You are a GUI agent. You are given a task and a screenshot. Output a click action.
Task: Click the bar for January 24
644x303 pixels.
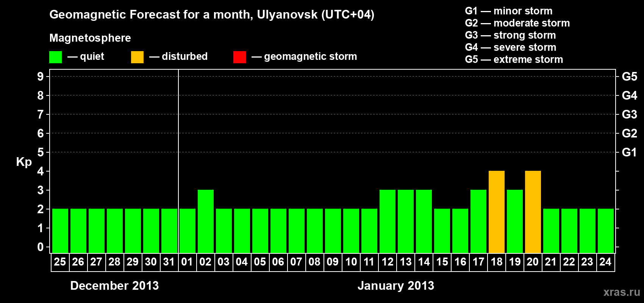point(606,231)
